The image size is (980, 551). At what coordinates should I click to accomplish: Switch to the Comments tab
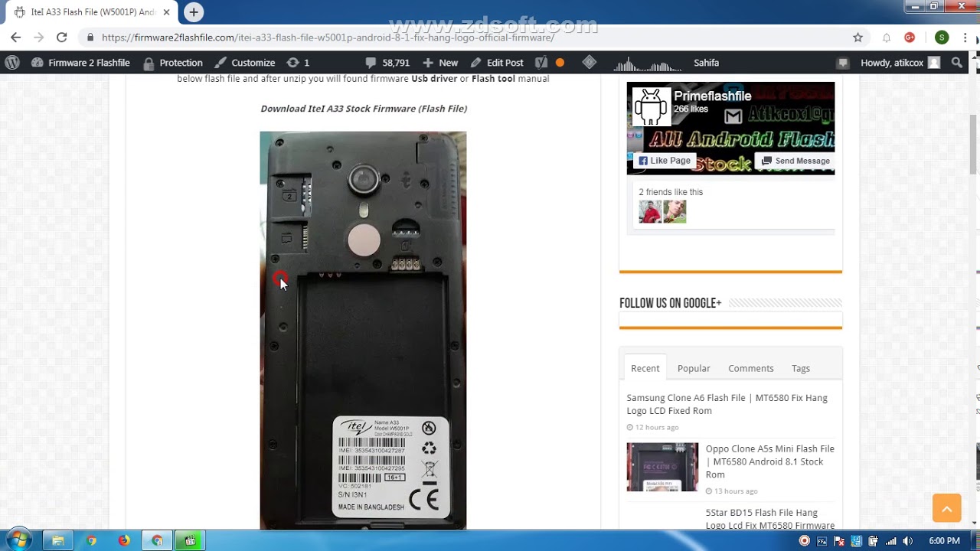[750, 368]
